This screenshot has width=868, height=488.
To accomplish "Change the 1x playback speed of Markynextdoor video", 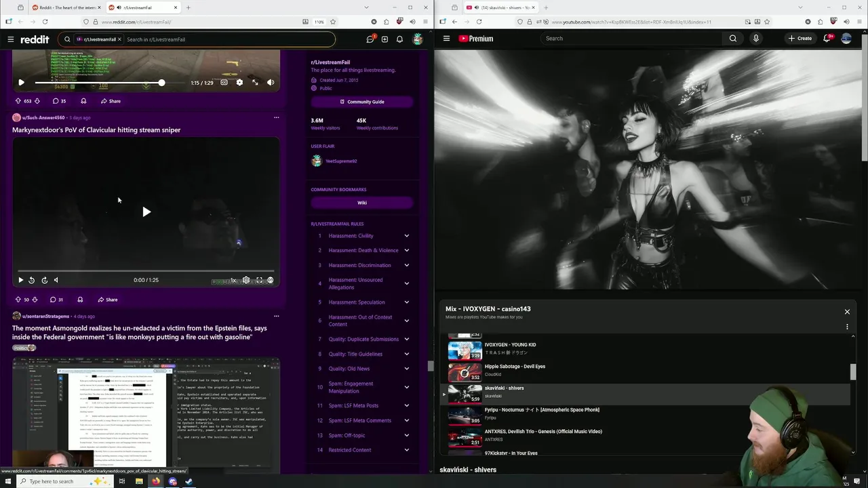I will pos(233,280).
